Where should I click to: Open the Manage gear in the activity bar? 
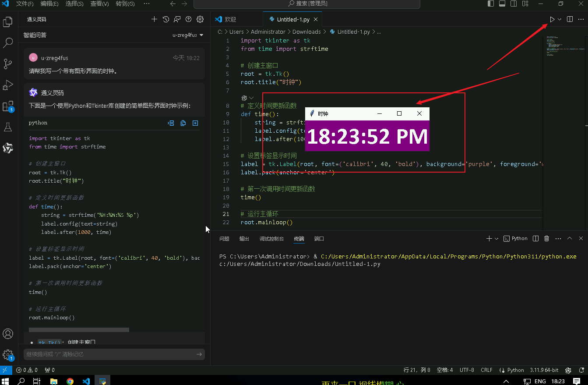(x=8, y=355)
